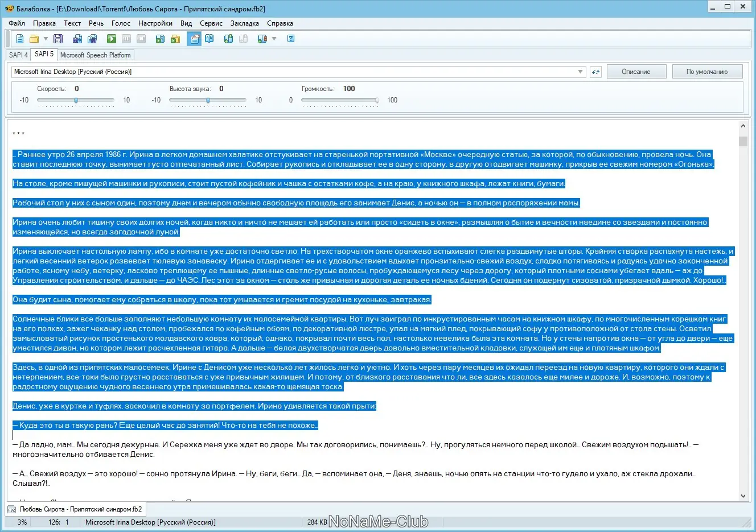Click the Громкость value "100" label
Viewport: 756px width, 532px height.
tap(349, 89)
